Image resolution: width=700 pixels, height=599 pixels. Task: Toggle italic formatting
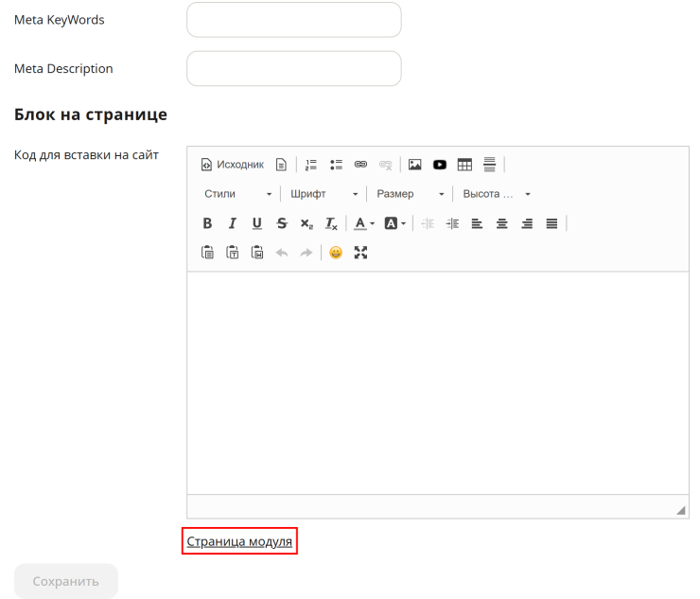(x=232, y=223)
